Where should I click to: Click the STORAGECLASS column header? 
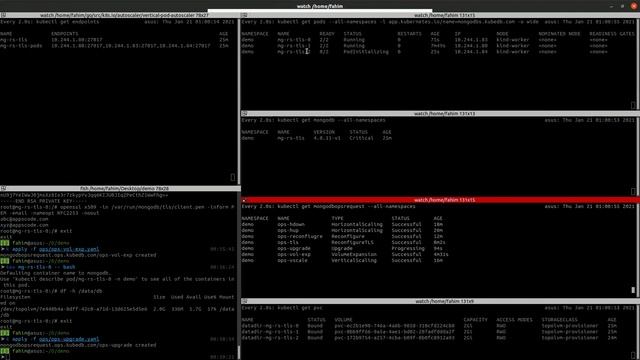560,320
